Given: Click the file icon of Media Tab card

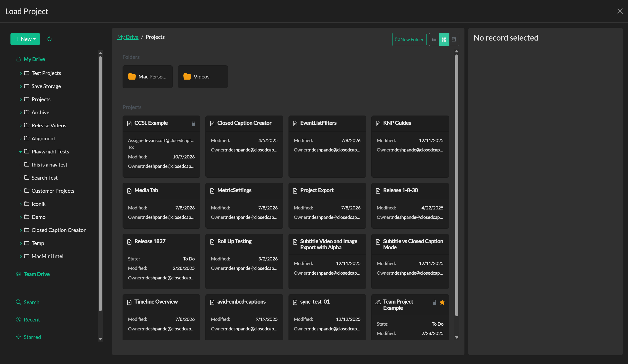Looking at the screenshot, I should [129, 191].
